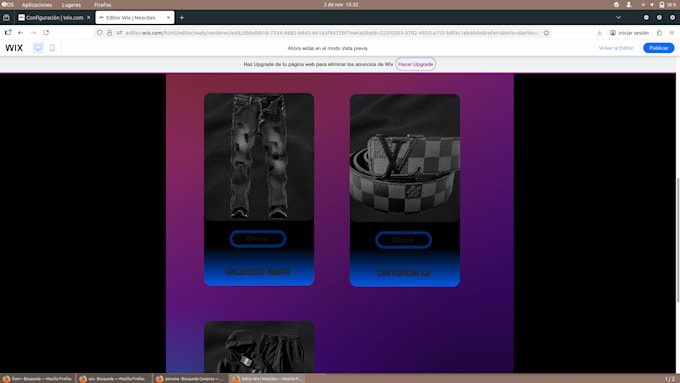This screenshot has height=383, width=680.
Task: Switch to the Configuración | Wix.com tab
Action: pos(54,18)
